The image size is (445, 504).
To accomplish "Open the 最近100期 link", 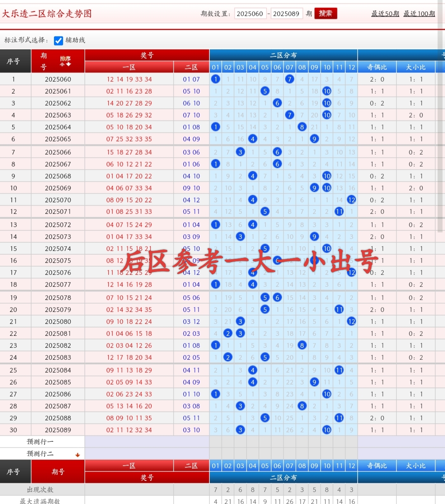I will [x=419, y=14].
